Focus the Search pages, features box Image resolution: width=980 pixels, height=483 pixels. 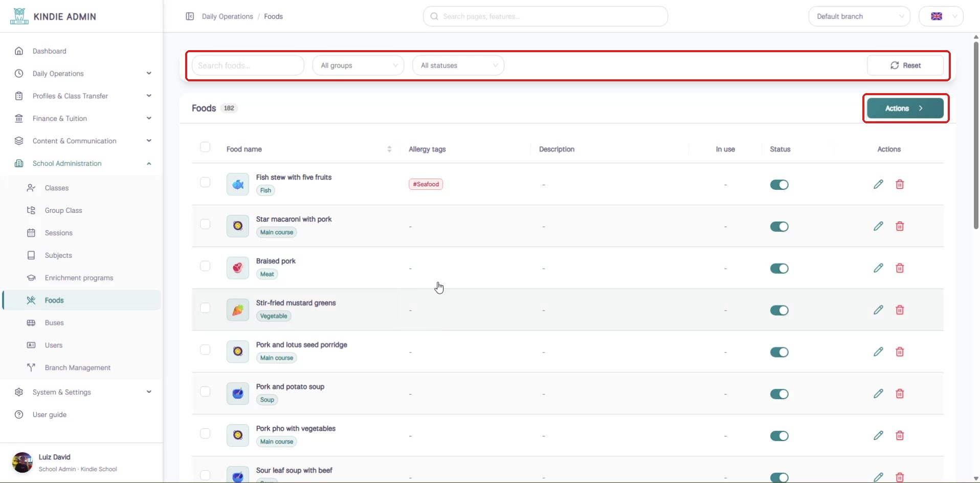545,16
